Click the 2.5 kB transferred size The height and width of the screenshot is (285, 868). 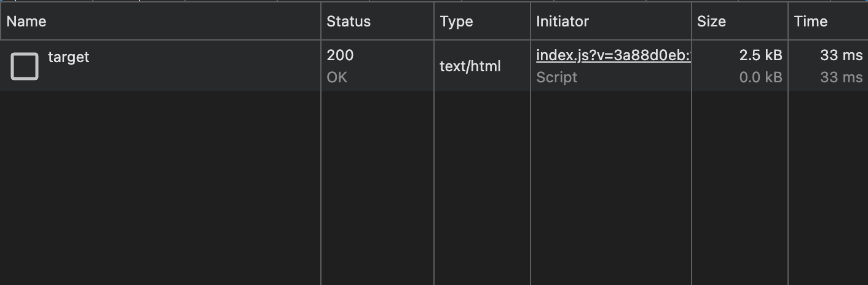(x=760, y=55)
